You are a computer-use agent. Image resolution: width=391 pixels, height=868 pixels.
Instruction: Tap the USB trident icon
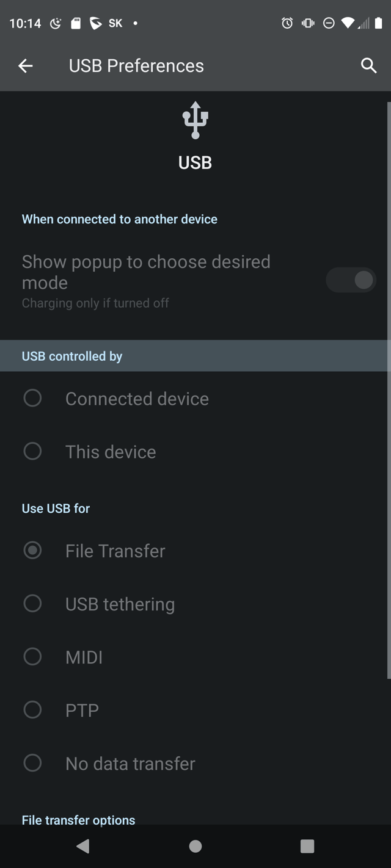point(195,120)
